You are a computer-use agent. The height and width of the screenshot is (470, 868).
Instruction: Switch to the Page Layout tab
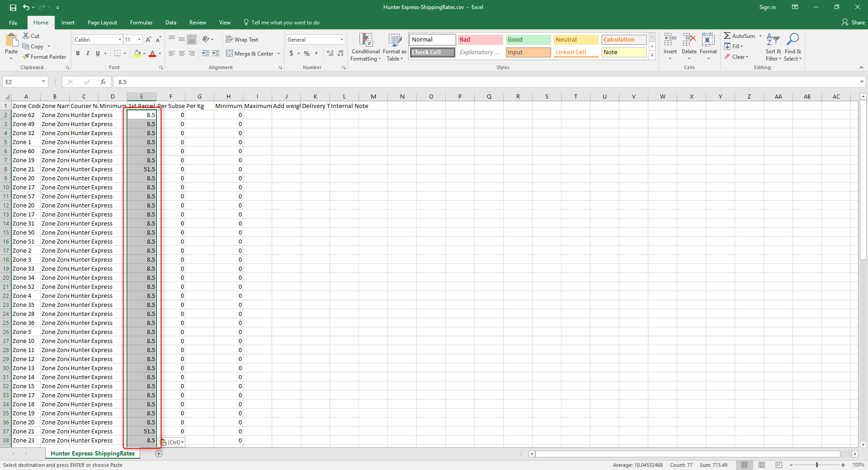[102, 23]
